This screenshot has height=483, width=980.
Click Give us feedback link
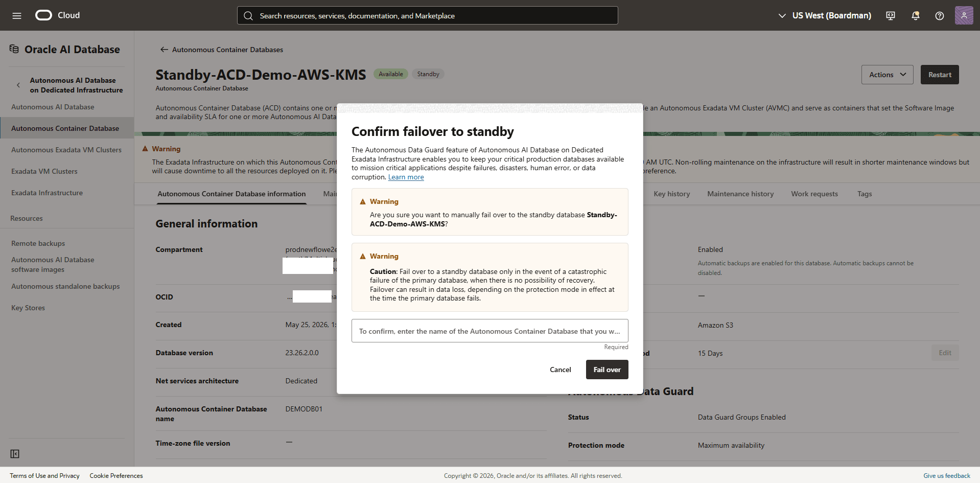[947, 476]
